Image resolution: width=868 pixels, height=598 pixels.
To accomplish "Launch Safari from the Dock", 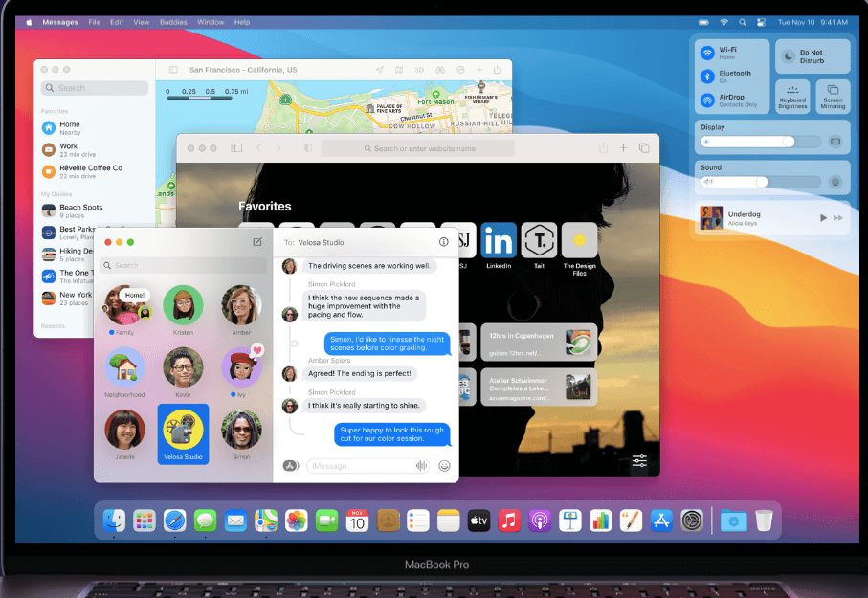I will tap(175, 520).
